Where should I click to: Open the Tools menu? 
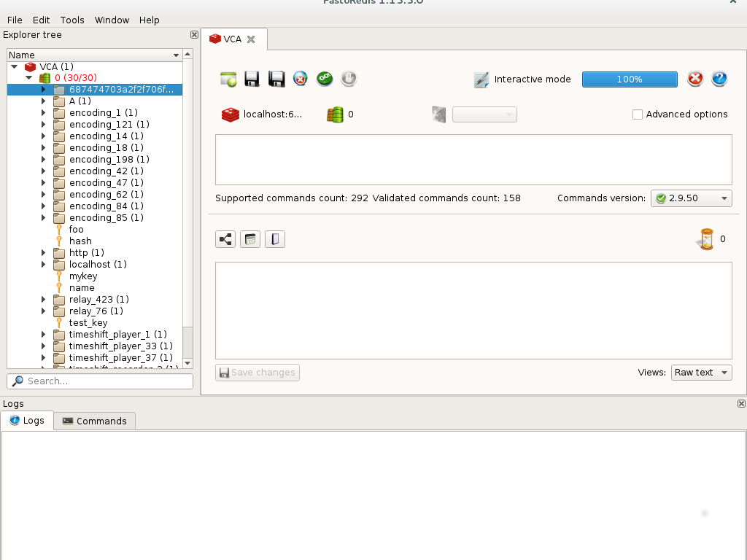pos(72,20)
